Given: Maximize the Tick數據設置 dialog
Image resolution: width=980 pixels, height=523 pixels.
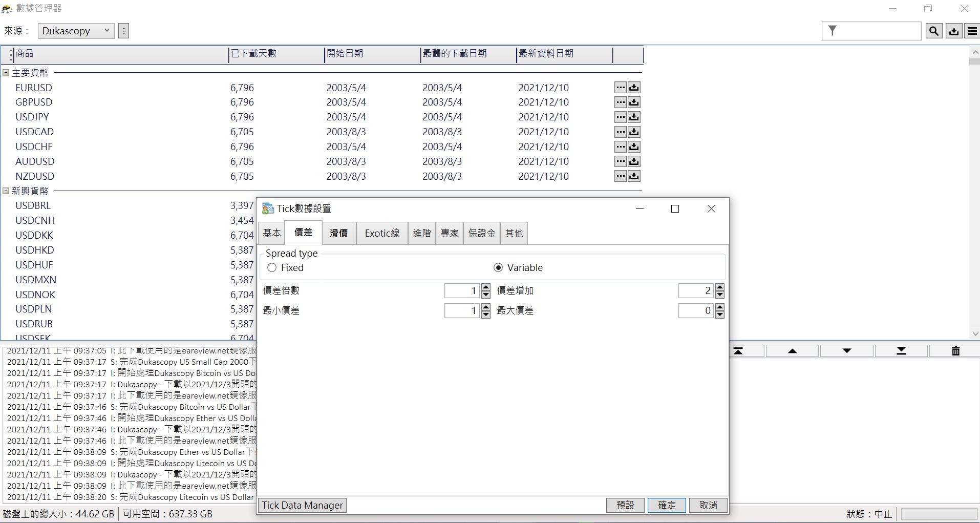Looking at the screenshot, I should (675, 208).
